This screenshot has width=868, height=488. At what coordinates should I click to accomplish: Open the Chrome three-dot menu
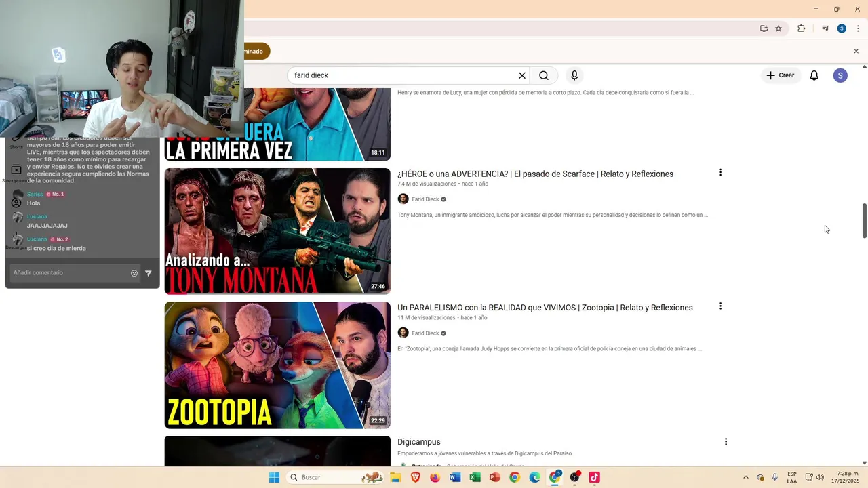pyautogui.click(x=858, y=28)
